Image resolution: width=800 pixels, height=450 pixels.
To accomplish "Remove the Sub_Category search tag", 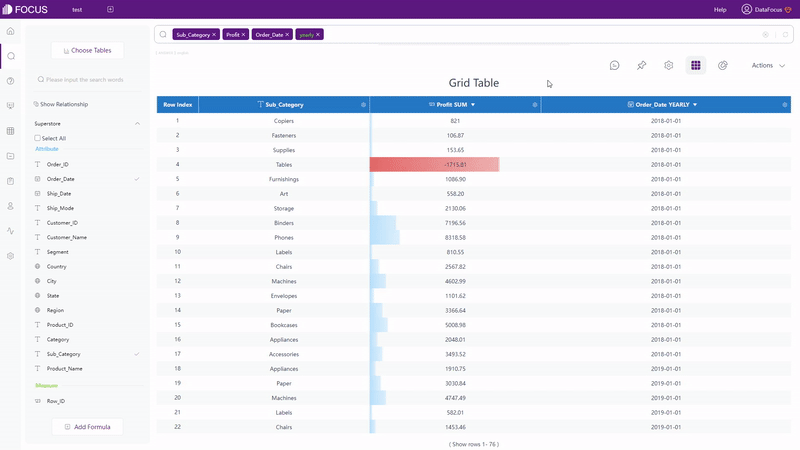I will pyautogui.click(x=214, y=35).
